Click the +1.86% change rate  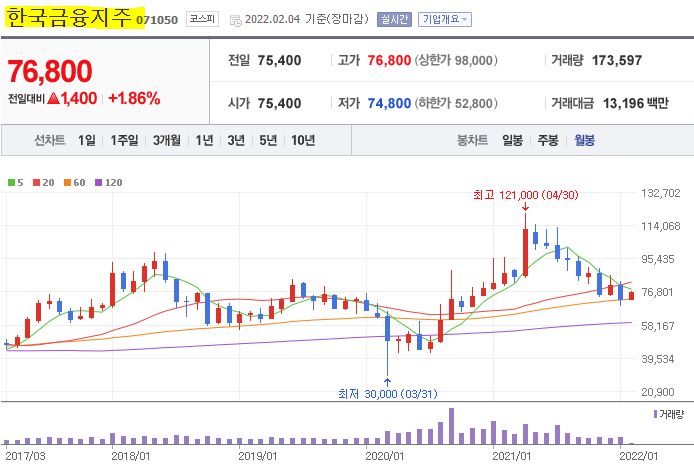[x=134, y=98]
